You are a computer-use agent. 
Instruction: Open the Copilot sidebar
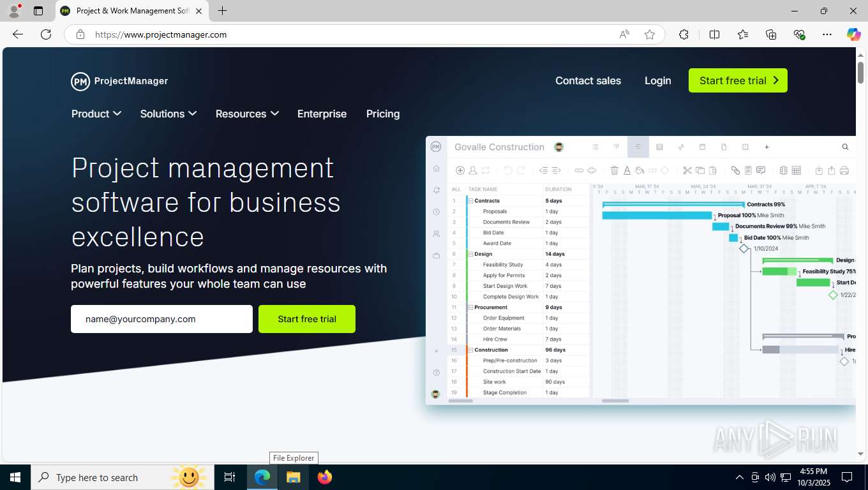[854, 34]
